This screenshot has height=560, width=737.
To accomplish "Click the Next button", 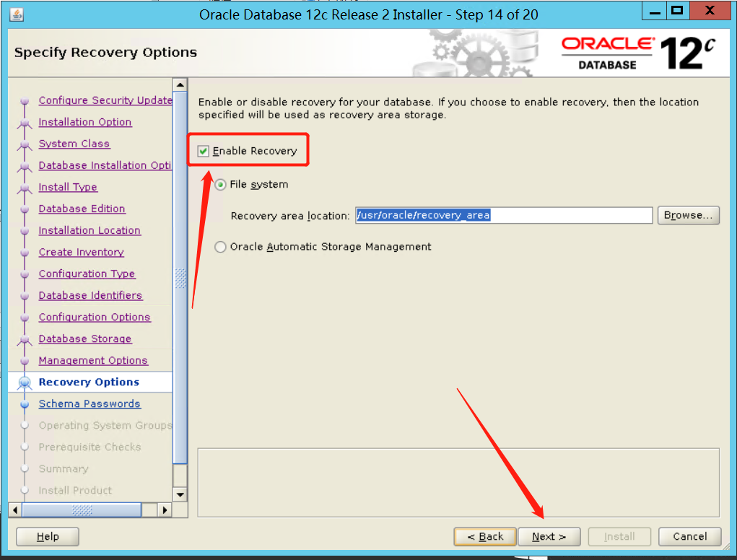I will (x=549, y=536).
